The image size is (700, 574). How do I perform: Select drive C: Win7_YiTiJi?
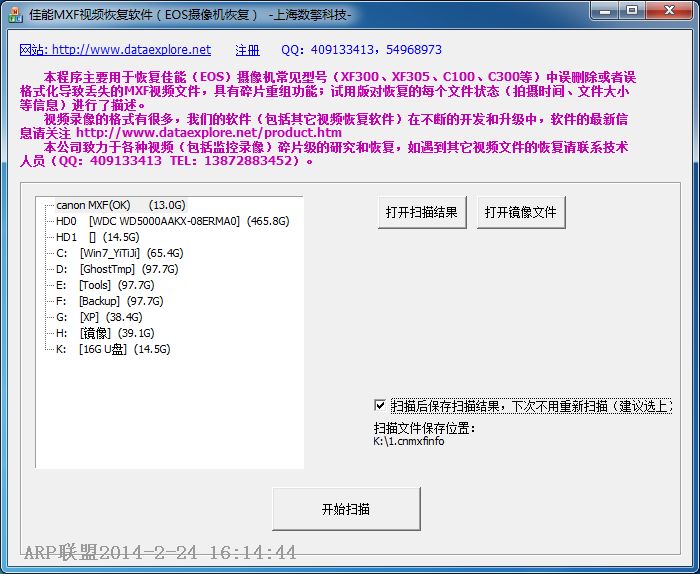point(120,254)
